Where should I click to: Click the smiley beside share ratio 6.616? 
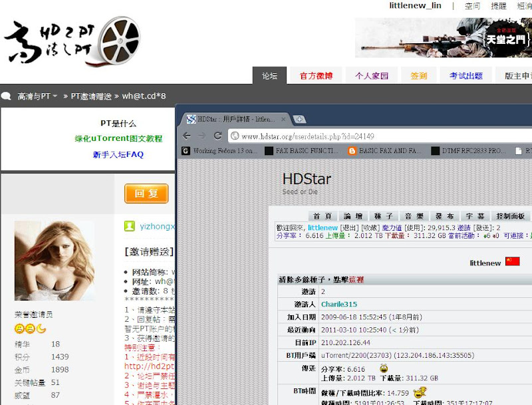384,368
